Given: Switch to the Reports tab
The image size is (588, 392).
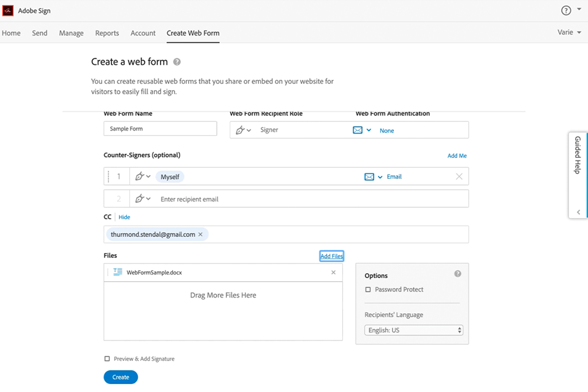Looking at the screenshot, I should click(107, 33).
